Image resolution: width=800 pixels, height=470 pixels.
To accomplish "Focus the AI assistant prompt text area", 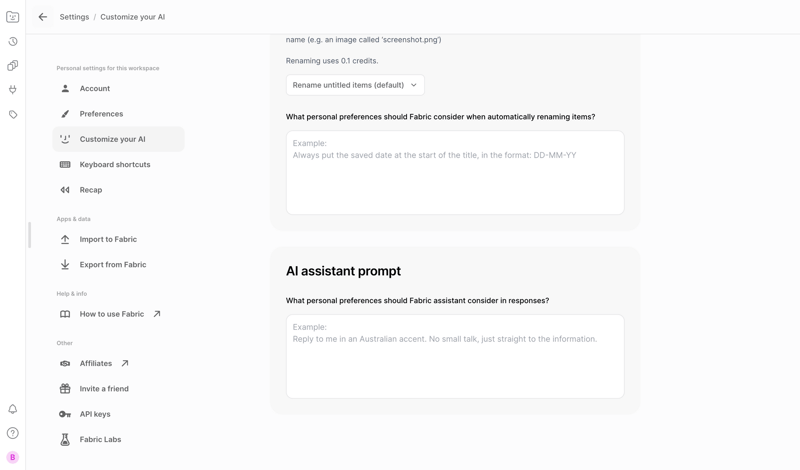I will click(x=455, y=357).
